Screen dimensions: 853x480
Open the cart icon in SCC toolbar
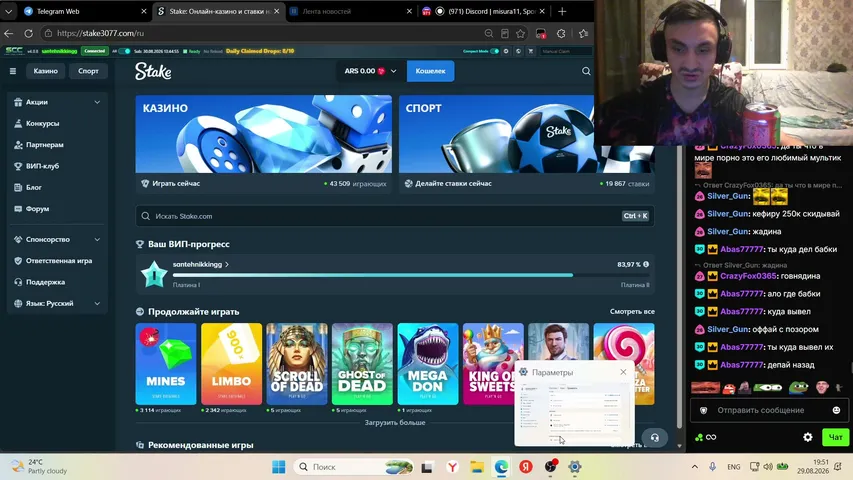(x=530, y=51)
